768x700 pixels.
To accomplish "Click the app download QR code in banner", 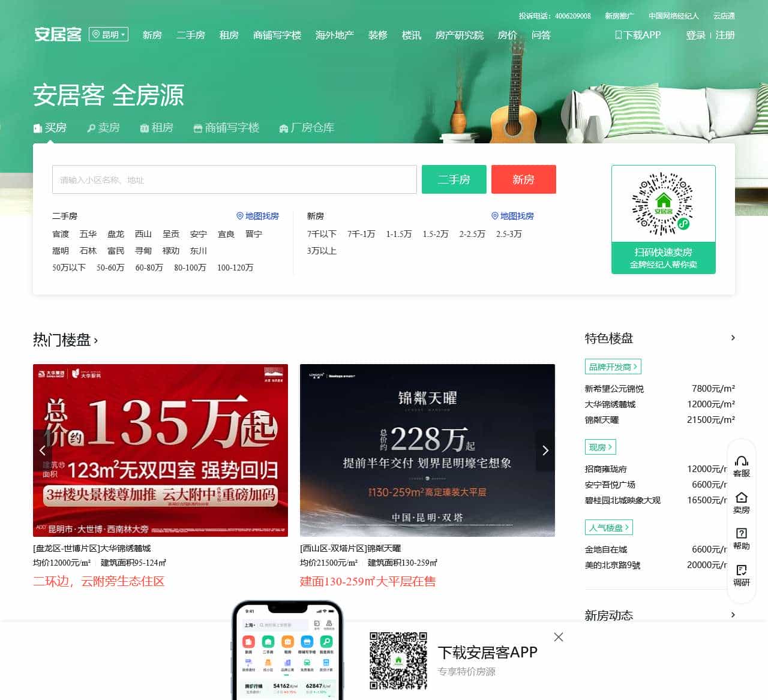I will point(398,660).
